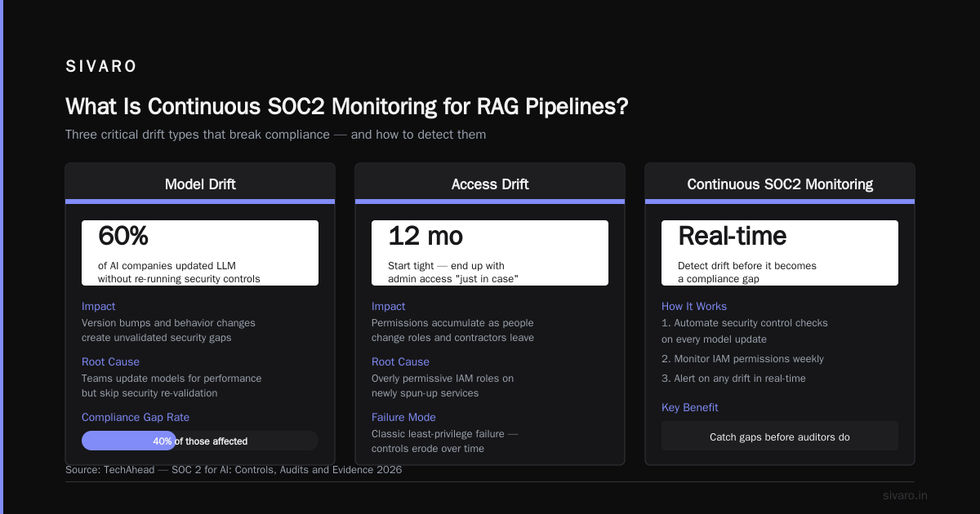Screen dimensions: 980x514
Task: Click the Real-time statistic
Action: 733,237
